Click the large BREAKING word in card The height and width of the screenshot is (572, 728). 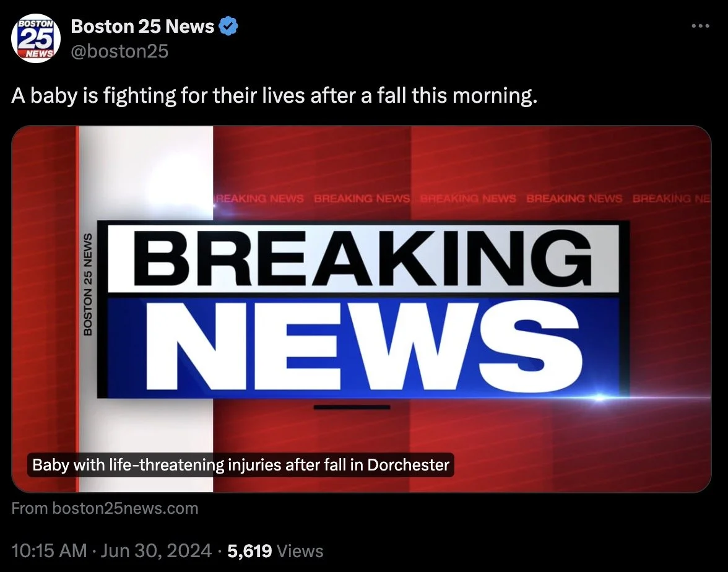click(363, 258)
